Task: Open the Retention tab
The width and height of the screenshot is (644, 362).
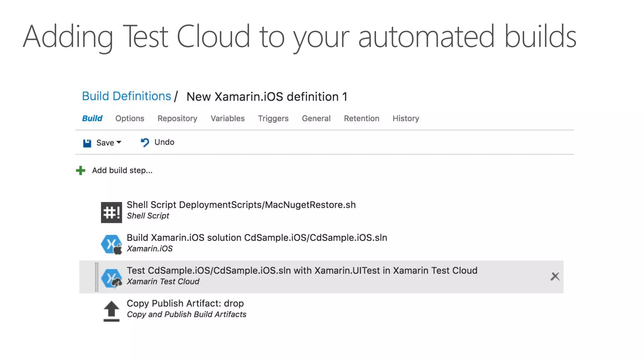Action: coord(361,118)
